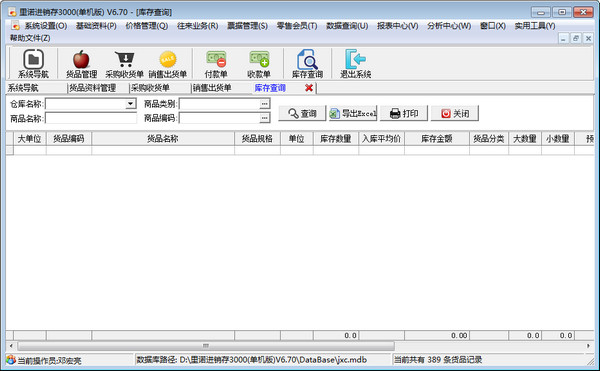
Task: Switch to 销售出货单 tab
Action: tap(212, 88)
